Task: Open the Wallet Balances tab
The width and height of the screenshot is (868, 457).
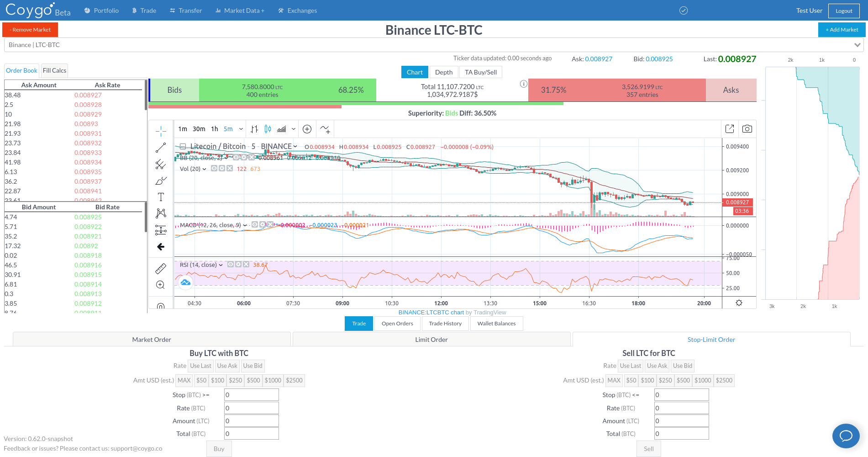Action: (x=496, y=324)
